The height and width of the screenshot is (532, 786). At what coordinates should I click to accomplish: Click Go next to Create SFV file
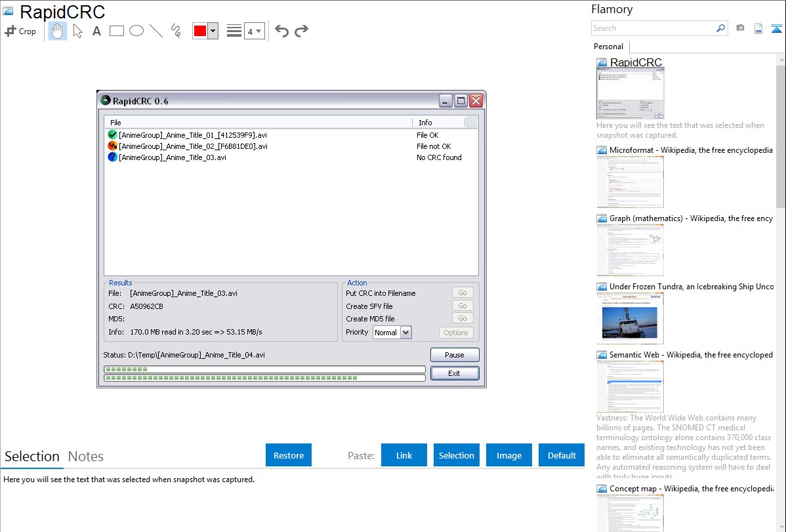click(462, 306)
